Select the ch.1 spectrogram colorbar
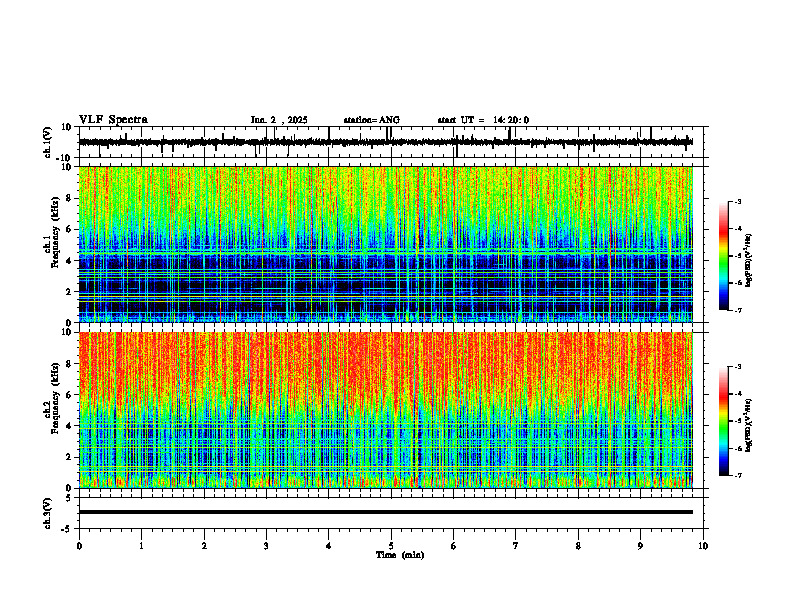Viewport: 792px width, 612px height. (723, 256)
